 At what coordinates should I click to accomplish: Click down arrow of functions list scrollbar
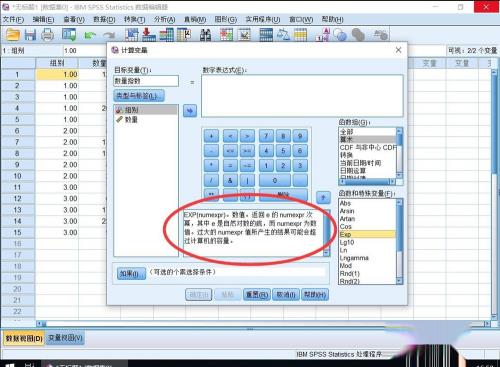click(399, 281)
